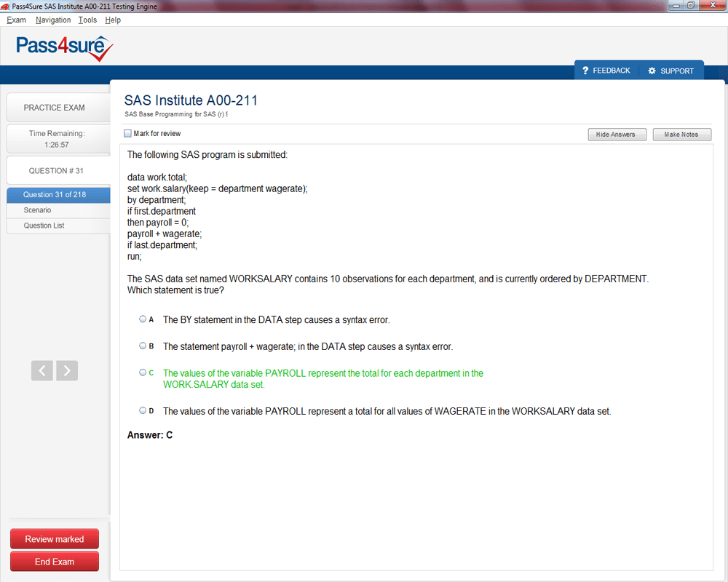Click the next question arrow icon
Viewport: 728px width, 582px height.
[67, 370]
